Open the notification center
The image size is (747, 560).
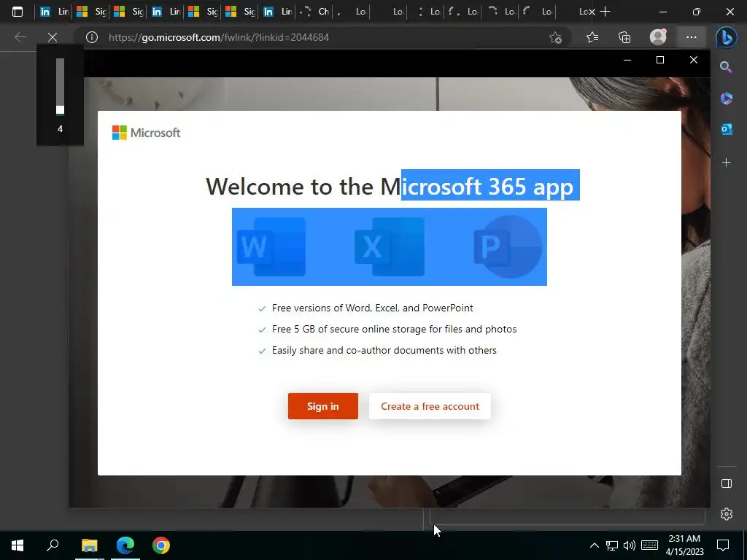(723, 545)
